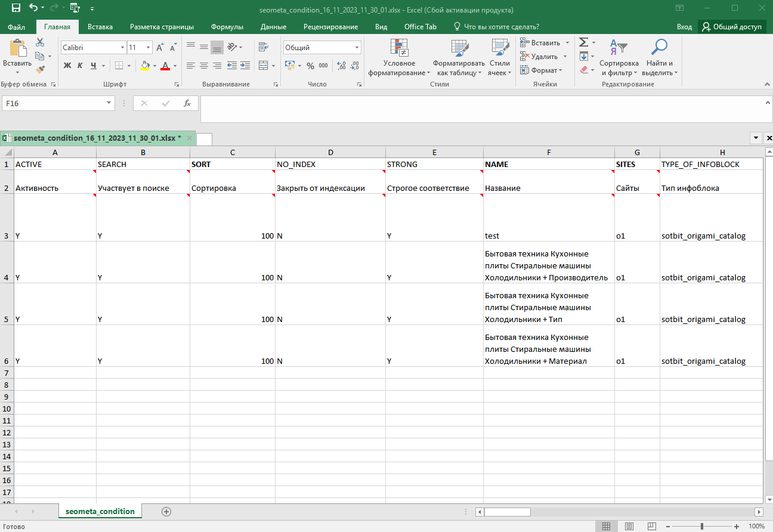The image size is (773, 532).
Task: Click the Cut scissors icon
Action: tap(40, 43)
